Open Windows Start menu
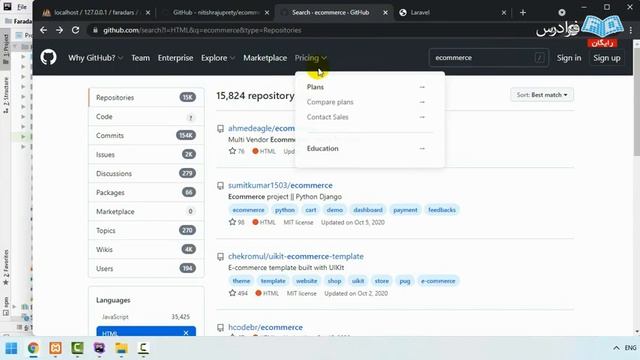Viewport: 640px width, 360px height. click(11, 348)
